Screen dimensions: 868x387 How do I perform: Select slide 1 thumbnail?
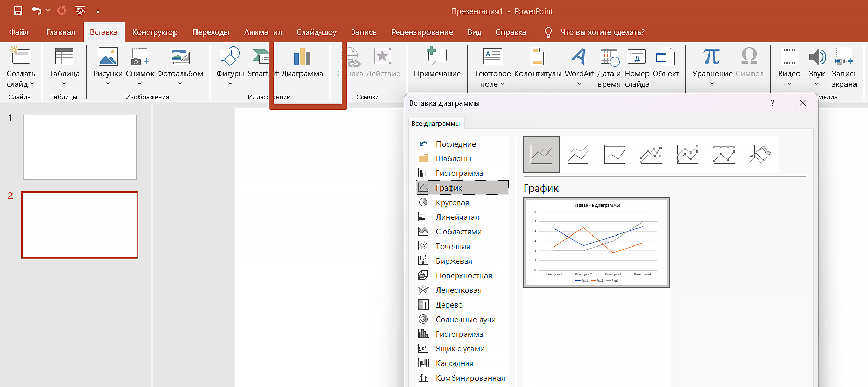[x=80, y=147]
